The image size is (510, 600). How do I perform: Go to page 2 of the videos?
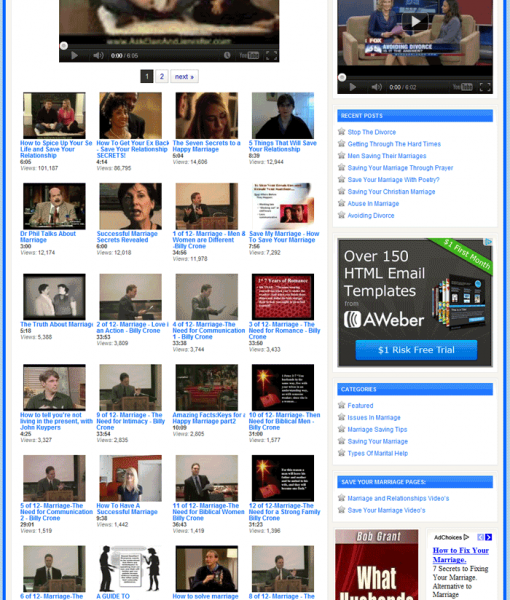(x=162, y=77)
